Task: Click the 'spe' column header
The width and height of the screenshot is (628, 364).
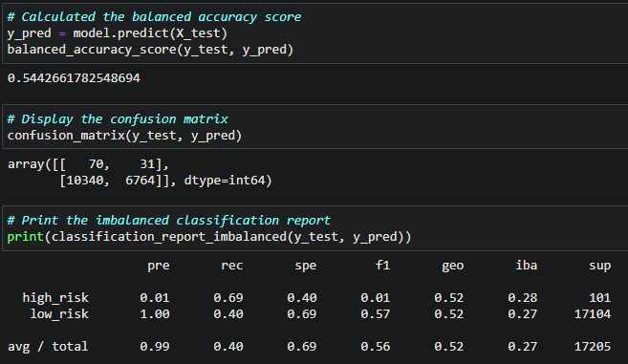Action: pos(306,266)
